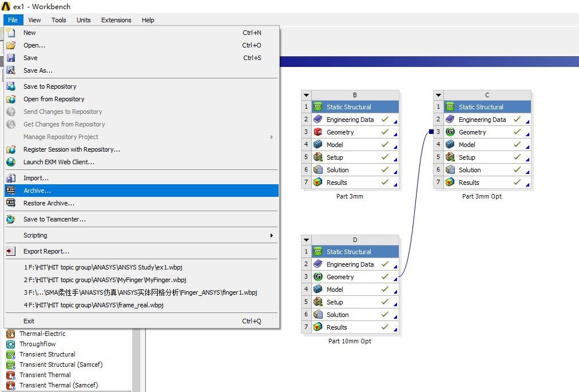
Task: Open recent project ex1.wbpj
Action: (x=142, y=267)
